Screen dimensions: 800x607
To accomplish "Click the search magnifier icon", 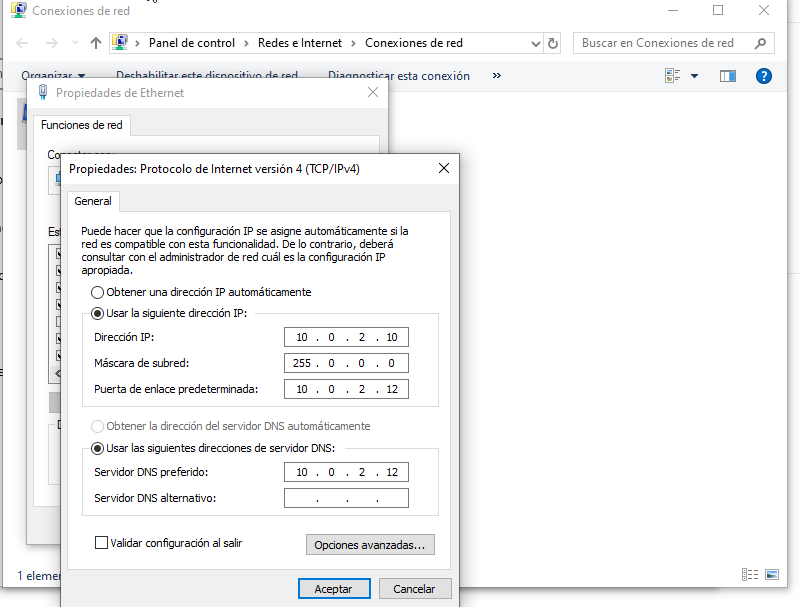I will 760,43.
